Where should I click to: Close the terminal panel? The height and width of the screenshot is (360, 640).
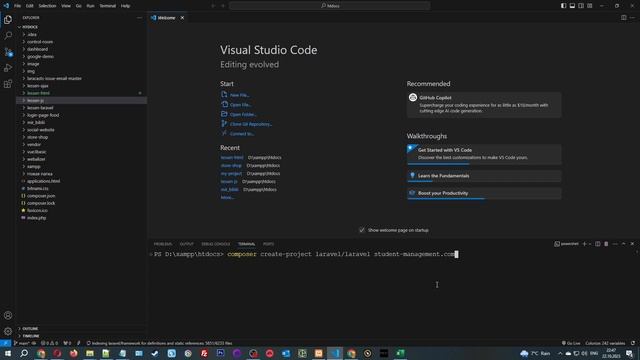coord(632,244)
